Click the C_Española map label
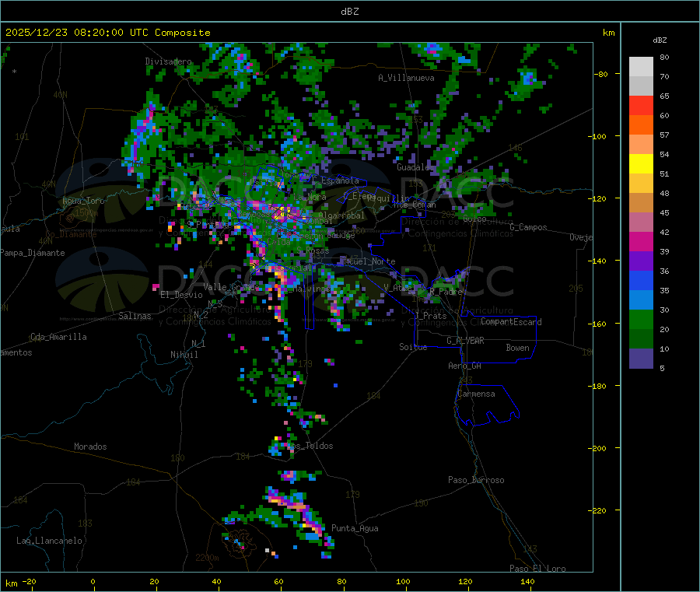Image resolution: width=700 pixels, height=592 pixels. pyautogui.click(x=334, y=180)
